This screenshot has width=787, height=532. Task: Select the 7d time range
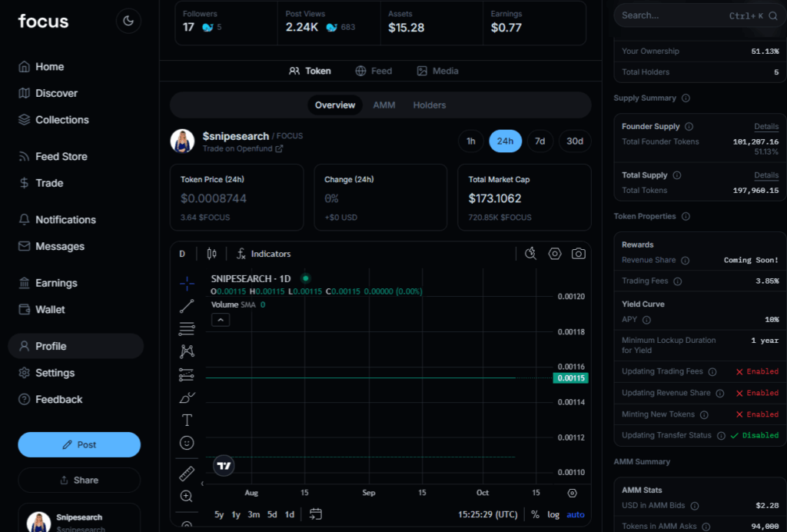click(540, 141)
